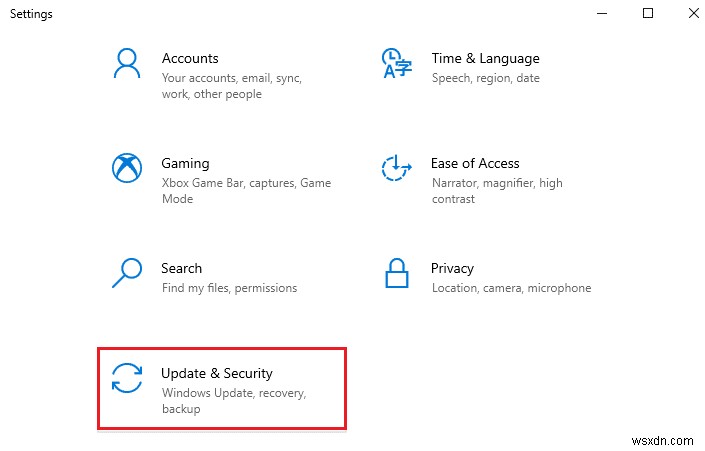The width and height of the screenshot is (705, 451).
Task: Click the Gaming Xbox logo icon
Action: 127,169
